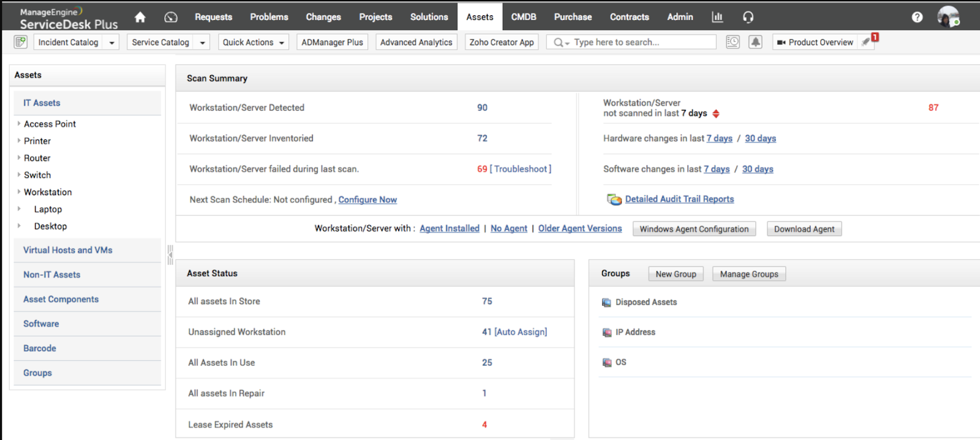
Task: Open the Software sidebar section
Action: pos(88,324)
